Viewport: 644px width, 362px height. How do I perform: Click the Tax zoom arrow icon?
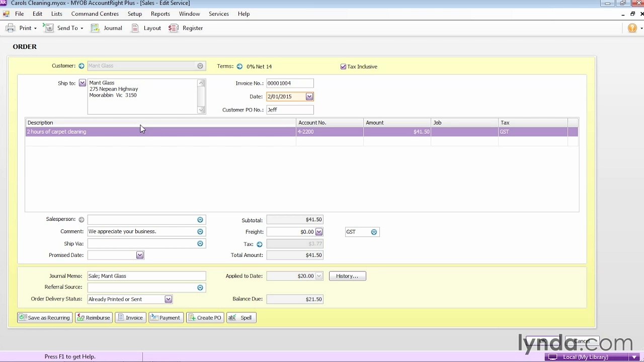(x=260, y=244)
